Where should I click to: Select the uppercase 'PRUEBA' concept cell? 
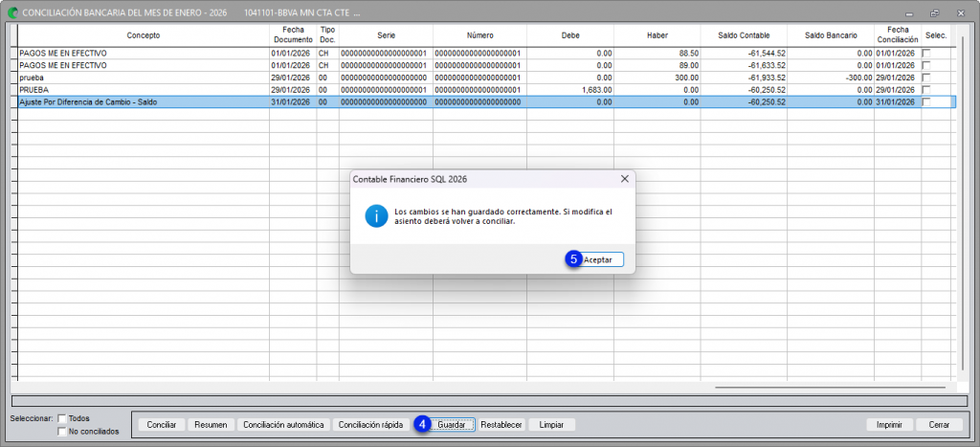144,89
